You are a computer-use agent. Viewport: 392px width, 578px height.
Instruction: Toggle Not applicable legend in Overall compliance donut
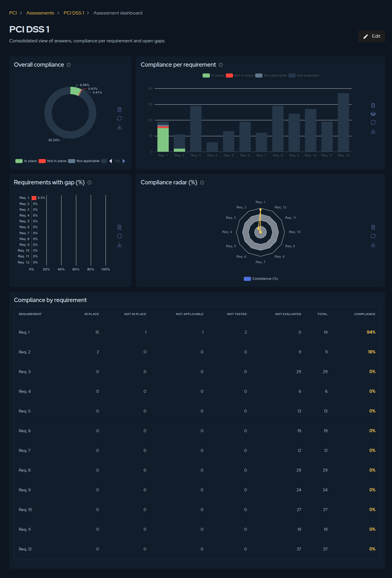84,161
